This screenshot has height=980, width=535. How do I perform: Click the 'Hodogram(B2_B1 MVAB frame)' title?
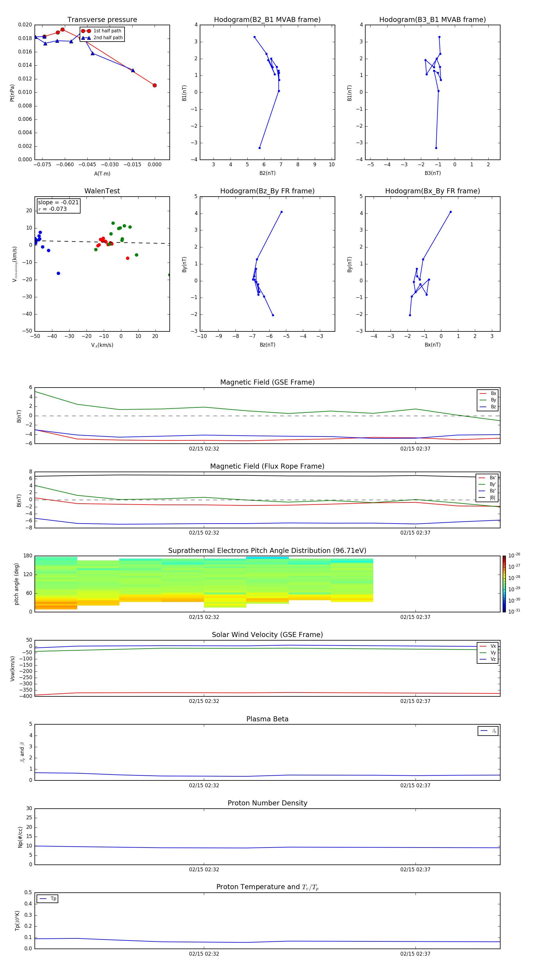point(267,20)
